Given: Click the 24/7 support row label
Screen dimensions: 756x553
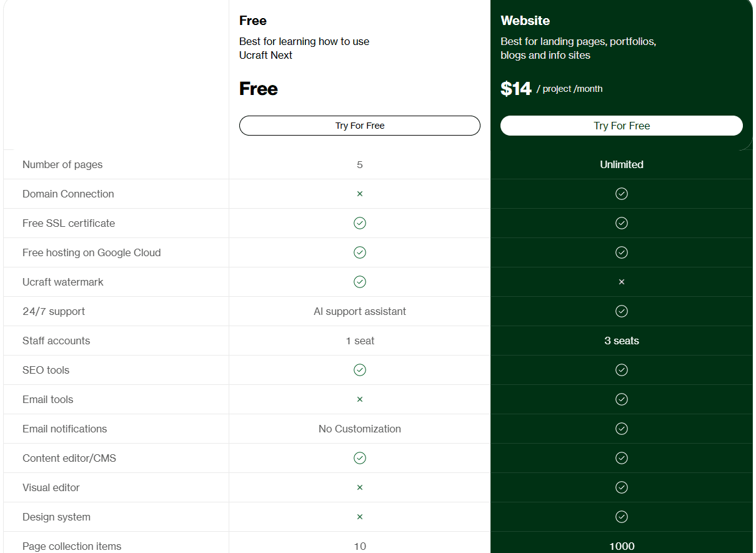Looking at the screenshot, I should (54, 312).
